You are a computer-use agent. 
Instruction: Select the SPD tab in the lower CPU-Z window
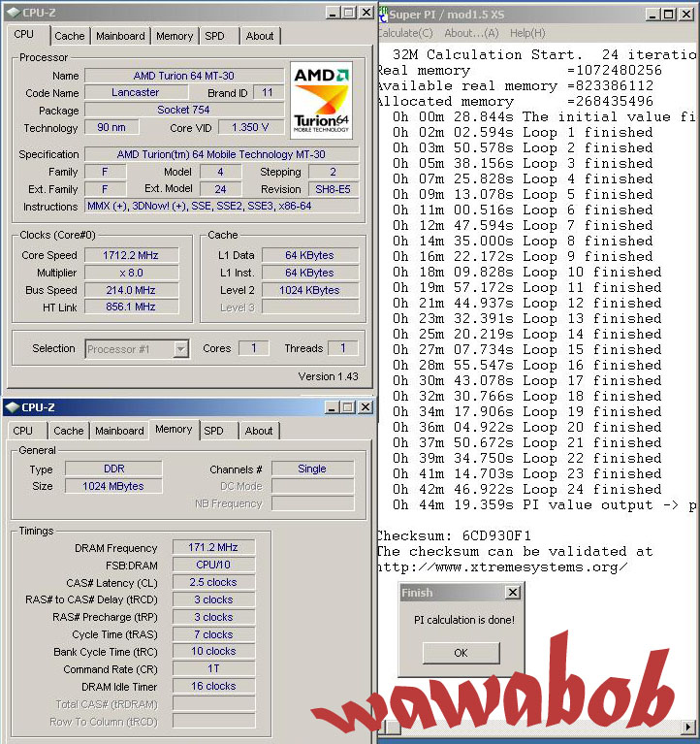point(214,431)
